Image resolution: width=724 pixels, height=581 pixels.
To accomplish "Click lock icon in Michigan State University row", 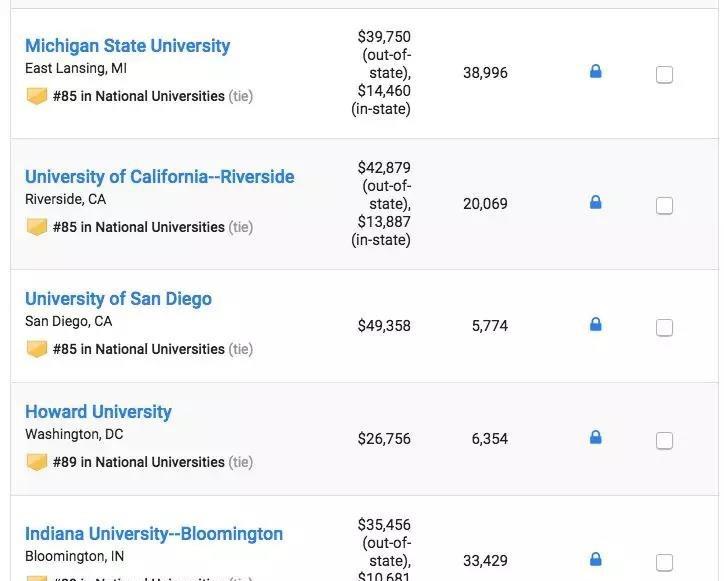I will point(596,72).
